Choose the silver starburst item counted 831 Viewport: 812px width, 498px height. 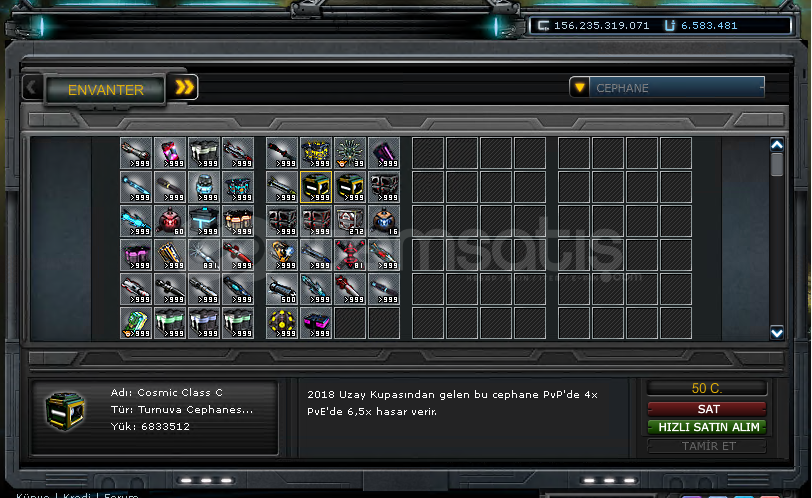click(204, 255)
